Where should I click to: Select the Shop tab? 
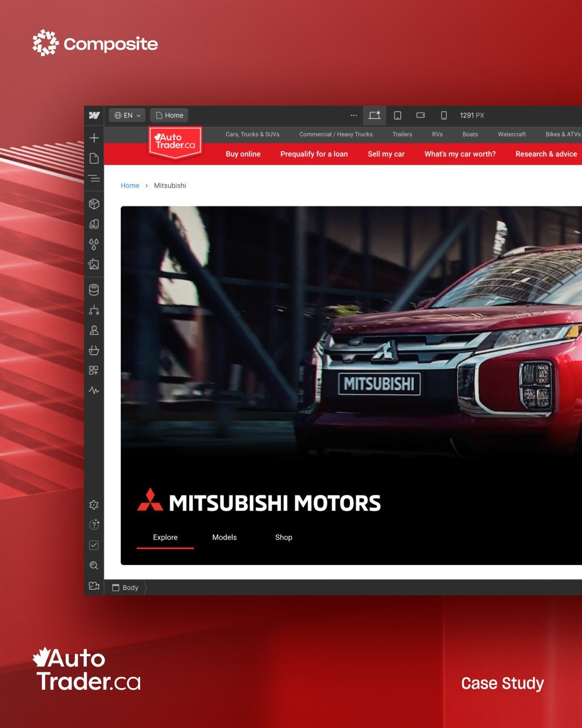pos(283,538)
